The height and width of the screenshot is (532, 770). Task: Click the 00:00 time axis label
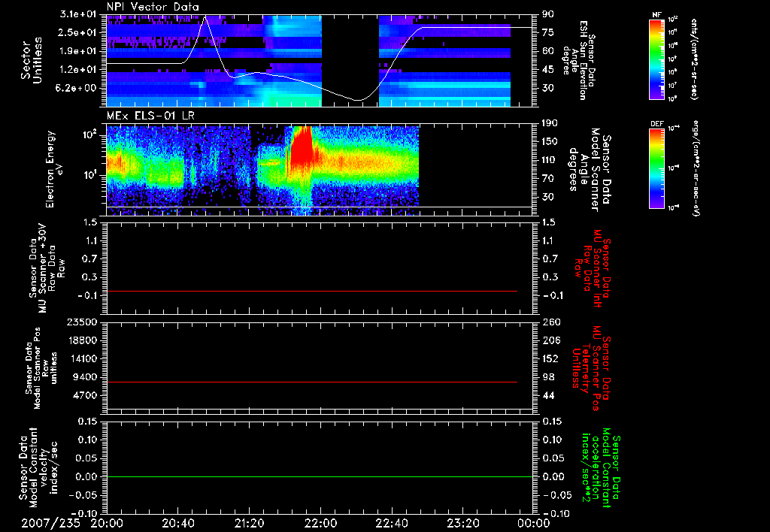pos(534,523)
